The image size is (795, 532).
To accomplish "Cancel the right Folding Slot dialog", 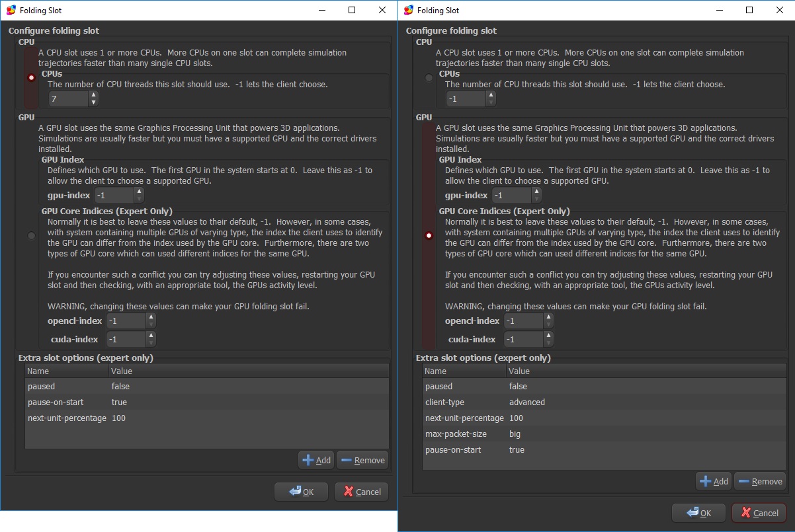I will [759, 513].
